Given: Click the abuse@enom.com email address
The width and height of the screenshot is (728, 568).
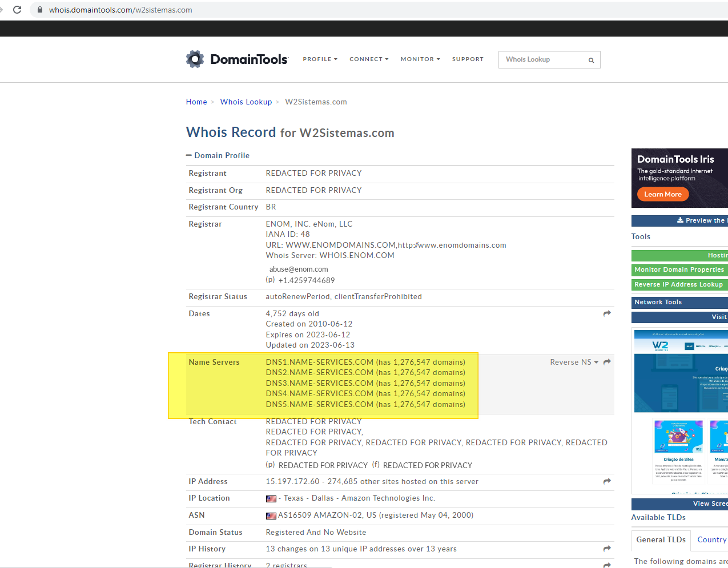Looking at the screenshot, I should 299,269.
